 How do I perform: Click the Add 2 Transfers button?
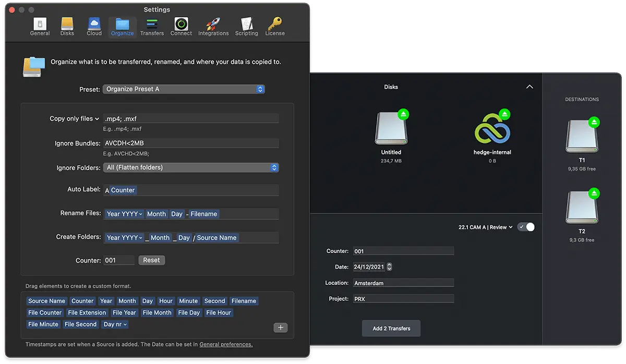click(391, 329)
